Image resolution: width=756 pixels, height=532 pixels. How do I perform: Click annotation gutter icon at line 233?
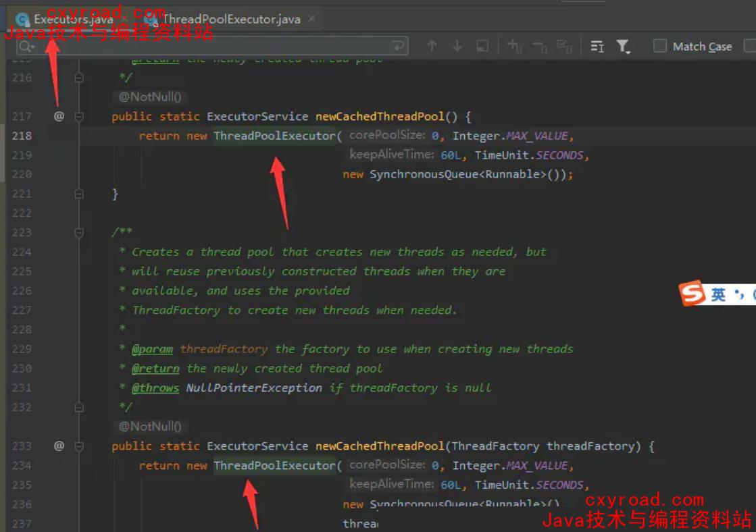pos(59,446)
